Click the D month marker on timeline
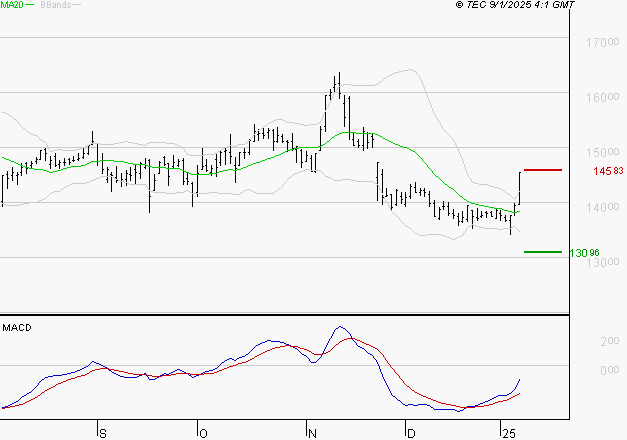The width and height of the screenshot is (627, 440). tap(411, 434)
